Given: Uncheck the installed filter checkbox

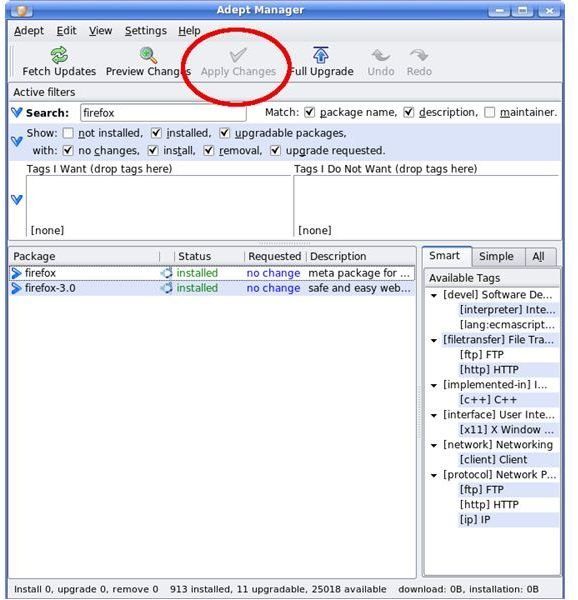Looking at the screenshot, I should (x=156, y=133).
